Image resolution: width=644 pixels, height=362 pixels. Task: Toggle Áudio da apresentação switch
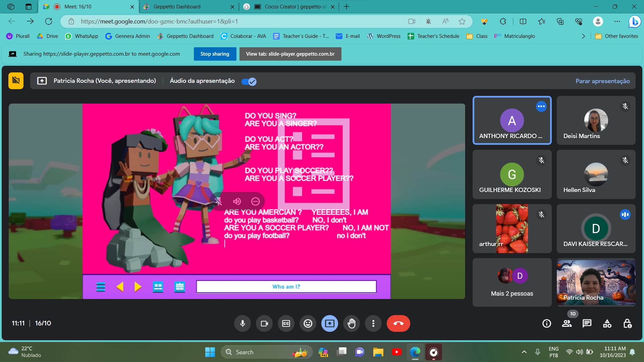point(249,81)
